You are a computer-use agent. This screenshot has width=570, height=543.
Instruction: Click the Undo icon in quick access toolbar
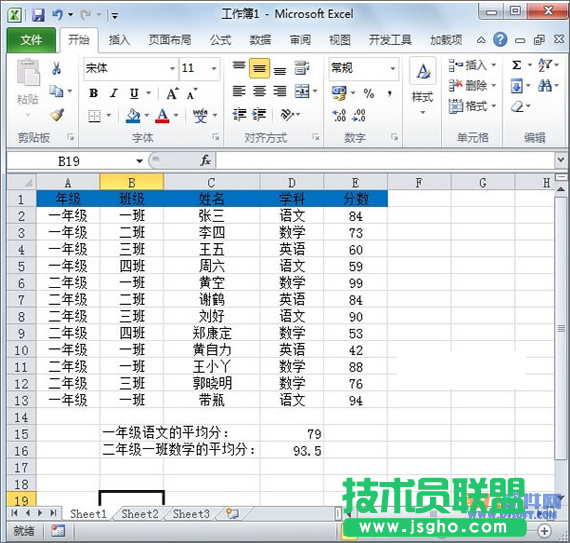pos(57,15)
